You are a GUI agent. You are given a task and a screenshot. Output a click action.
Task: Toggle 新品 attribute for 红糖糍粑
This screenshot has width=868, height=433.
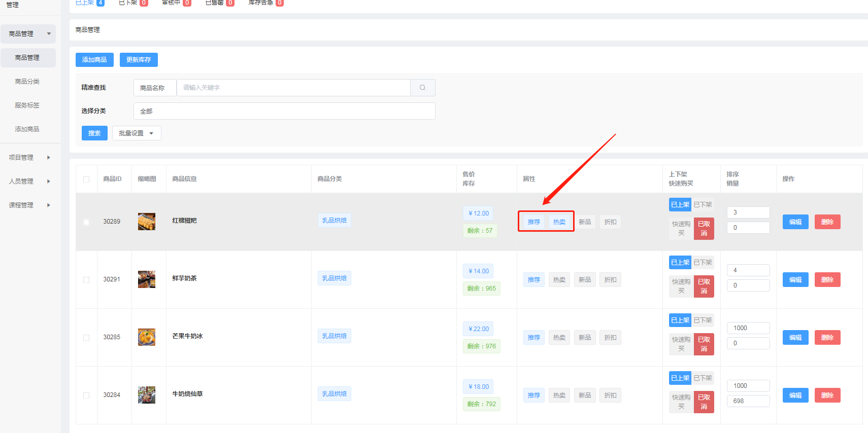[585, 222]
